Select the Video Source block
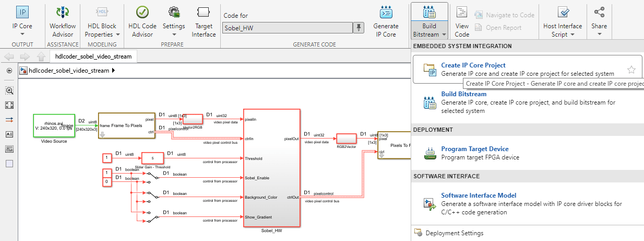Image resolution: width=644 pixels, height=241 pixels. (x=54, y=126)
